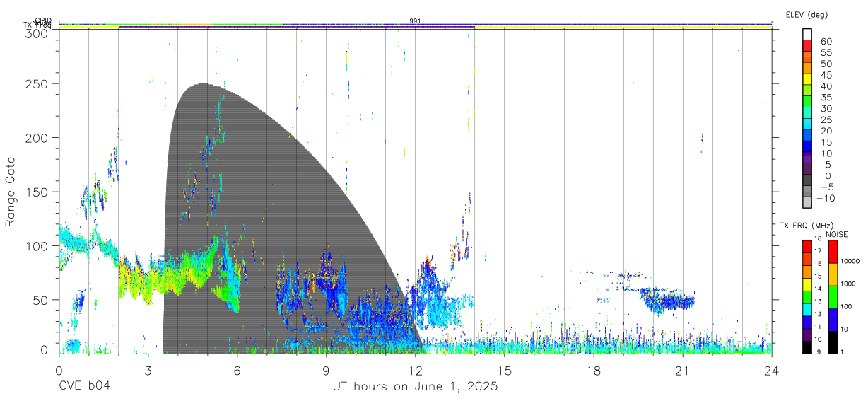This screenshot has width=868, height=401.
Task: Click the '21' tick label on the UT hours axis
Action: 683,370
